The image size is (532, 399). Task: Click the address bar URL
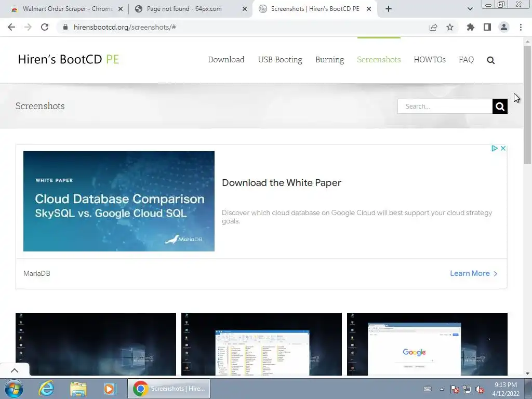[125, 27]
